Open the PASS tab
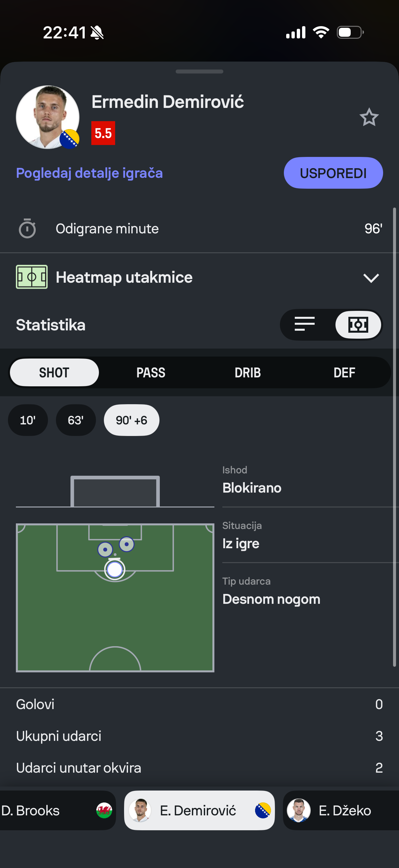Screen dimensions: 399x868 coord(151,372)
